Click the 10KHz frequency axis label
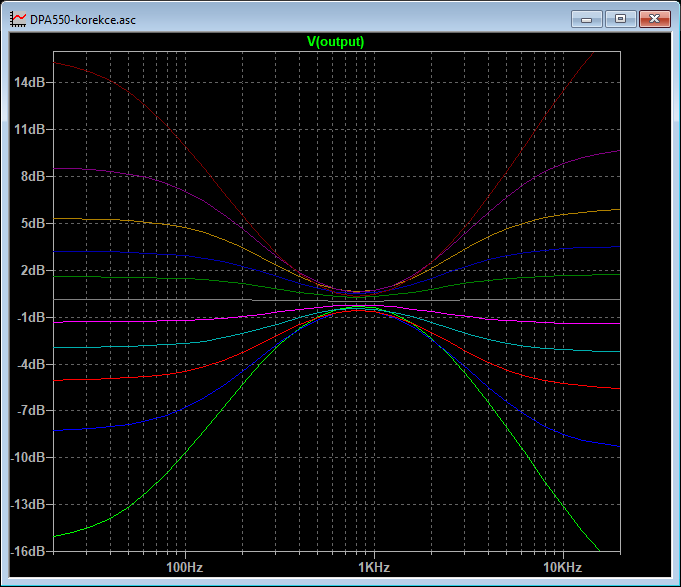This screenshot has width=681, height=587. coord(562,567)
